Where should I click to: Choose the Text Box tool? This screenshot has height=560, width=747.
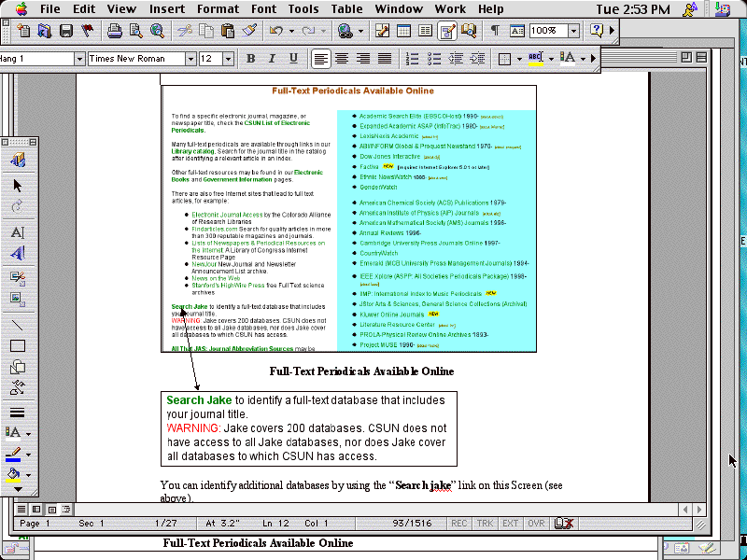pos(18,232)
